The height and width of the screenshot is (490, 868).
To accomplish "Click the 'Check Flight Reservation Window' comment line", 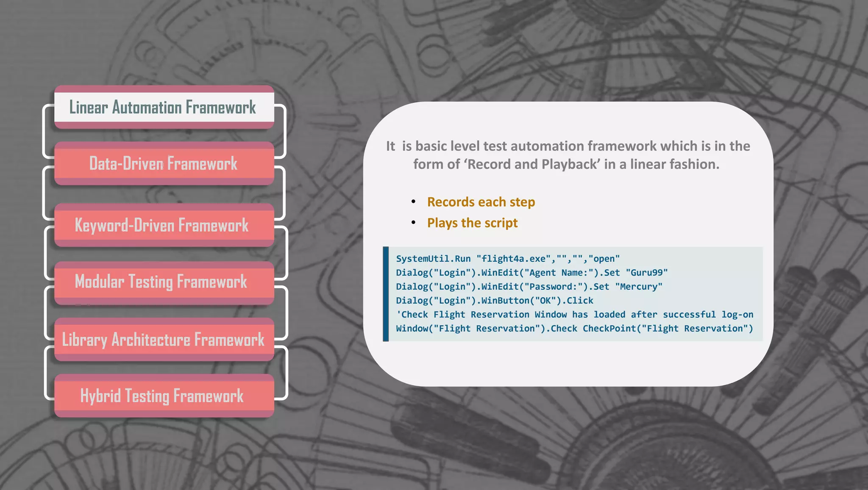I will (574, 315).
